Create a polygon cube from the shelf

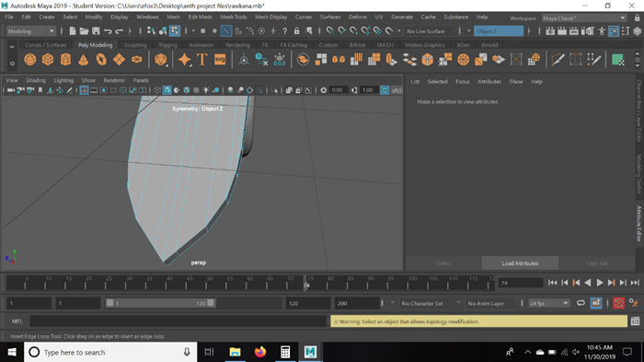(48, 60)
